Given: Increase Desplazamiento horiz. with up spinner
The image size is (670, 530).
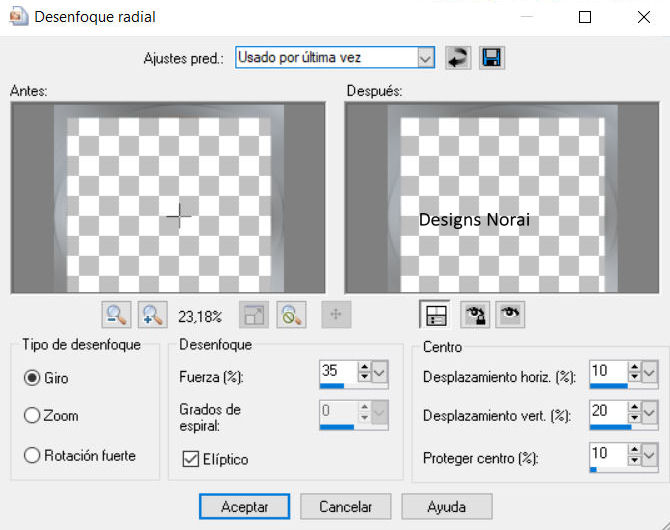Looking at the screenshot, I should [x=635, y=367].
